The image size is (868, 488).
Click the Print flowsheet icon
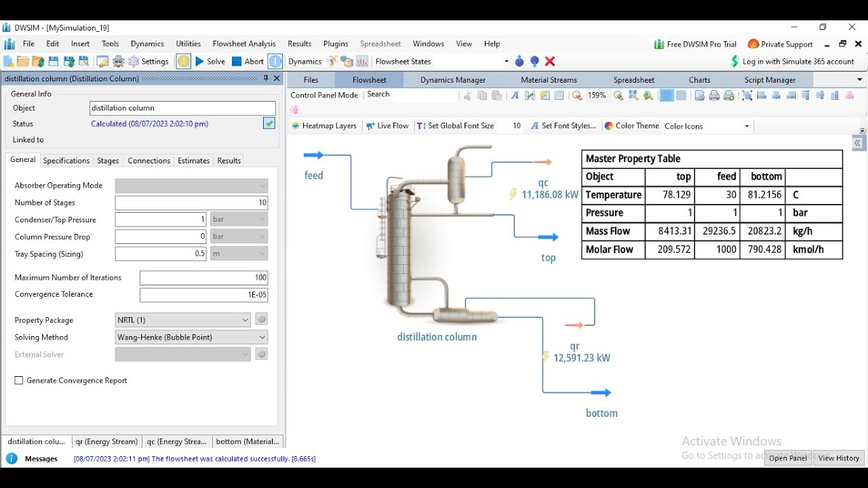pyautogui.click(x=714, y=96)
